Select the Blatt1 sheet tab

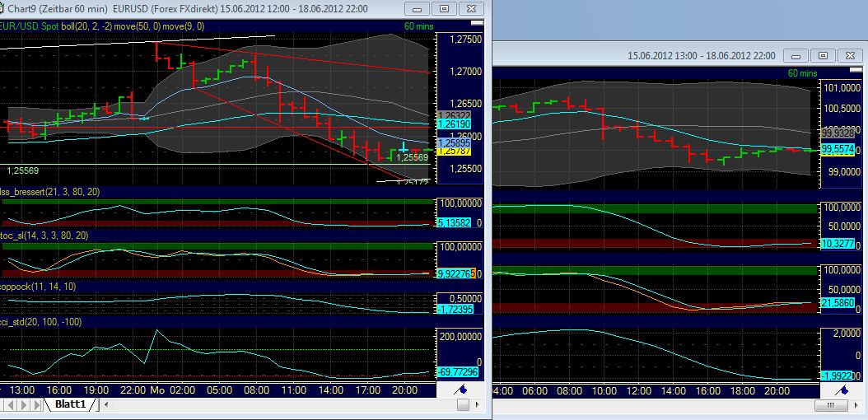tap(70, 404)
